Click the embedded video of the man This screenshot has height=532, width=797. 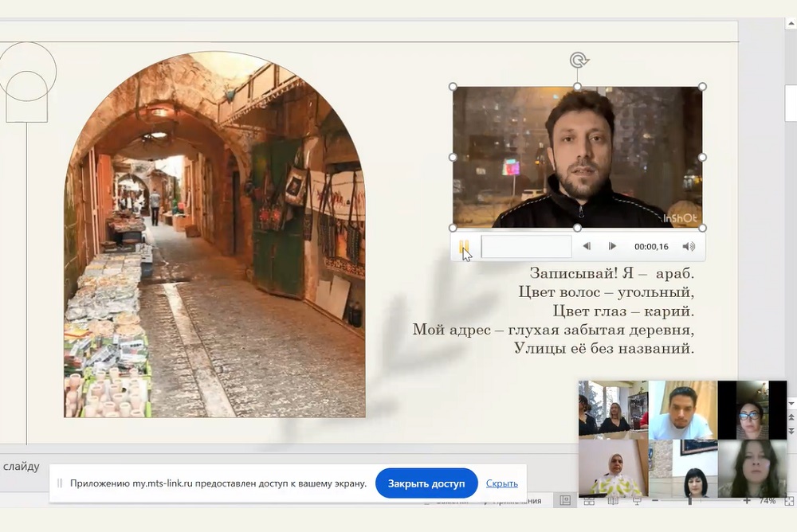[577, 158]
